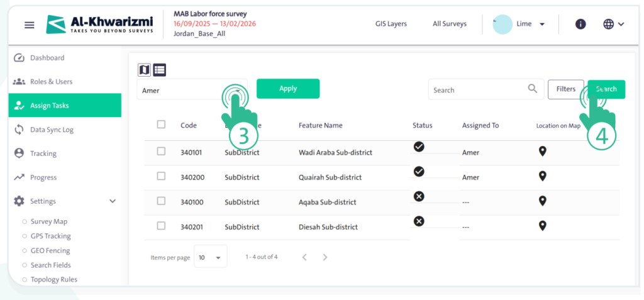Switch to table list view icon
The image size is (644, 300).
point(160,70)
